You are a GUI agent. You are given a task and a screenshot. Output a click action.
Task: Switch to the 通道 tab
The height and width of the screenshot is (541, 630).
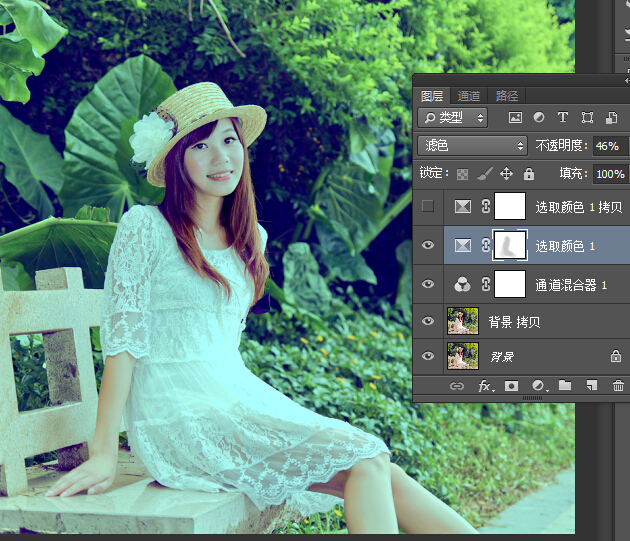[x=469, y=96]
